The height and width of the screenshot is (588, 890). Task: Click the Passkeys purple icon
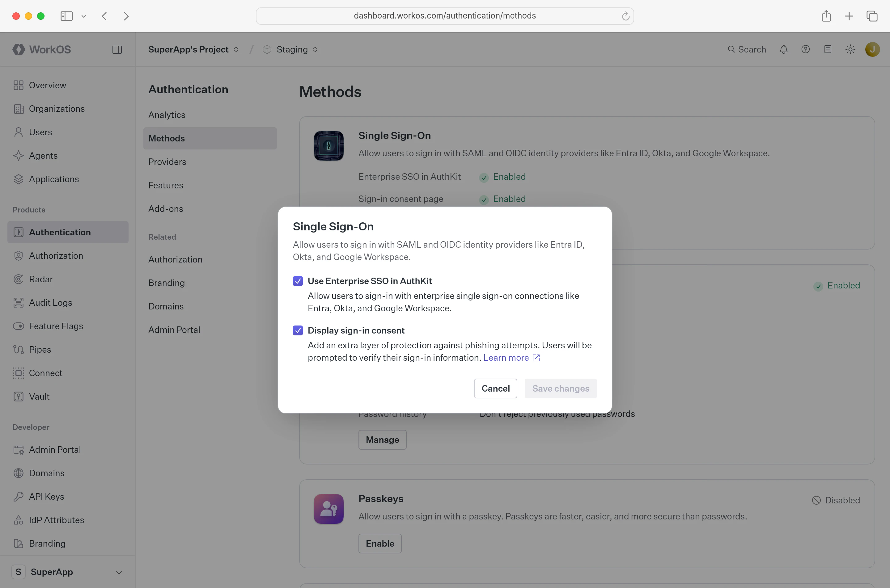(329, 509)
